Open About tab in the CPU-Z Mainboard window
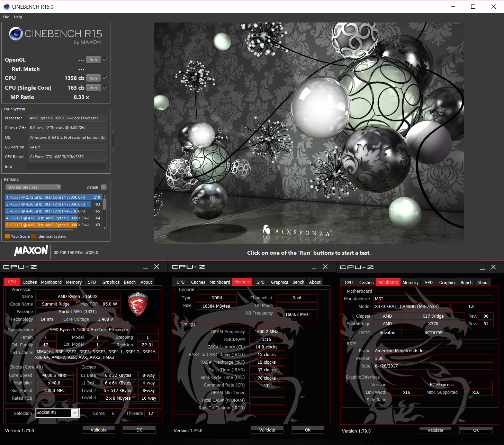The image size is (504, 445). click(483, 282)
